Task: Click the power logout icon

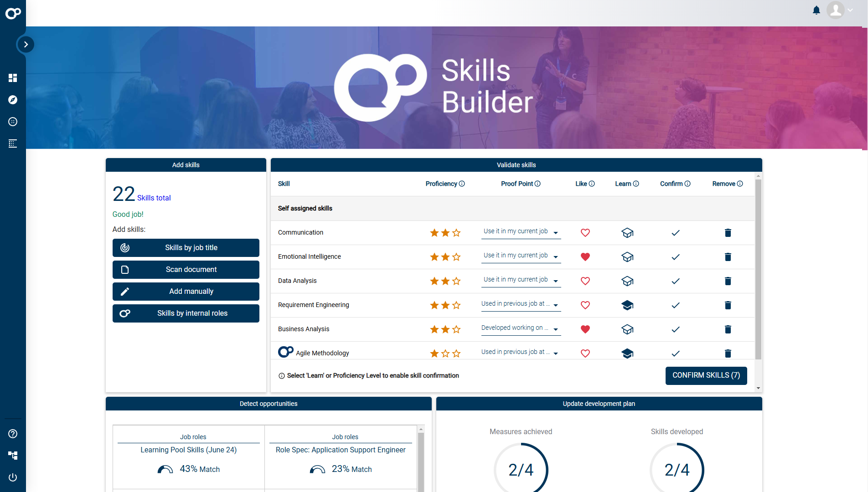Action: click(13, 477)
